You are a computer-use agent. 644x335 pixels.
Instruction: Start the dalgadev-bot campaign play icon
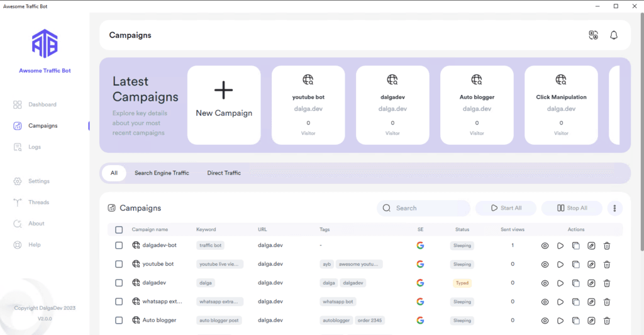tap(560, 246)
